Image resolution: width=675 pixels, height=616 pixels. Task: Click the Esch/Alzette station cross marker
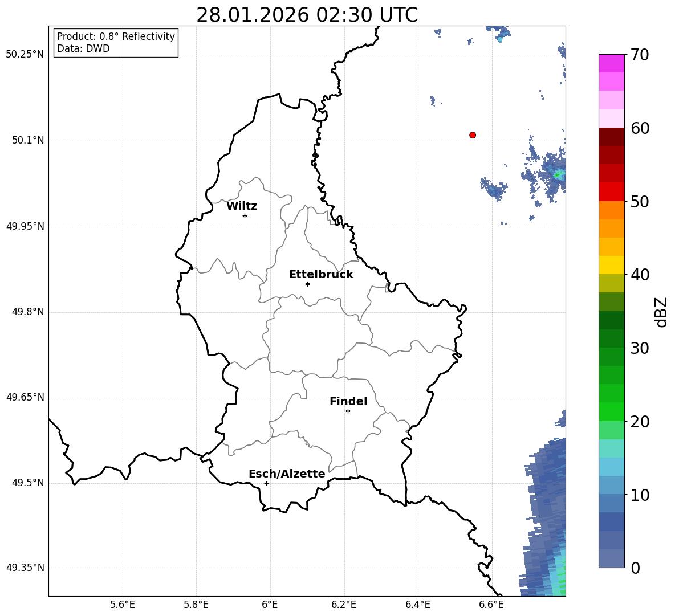point(266,483)
